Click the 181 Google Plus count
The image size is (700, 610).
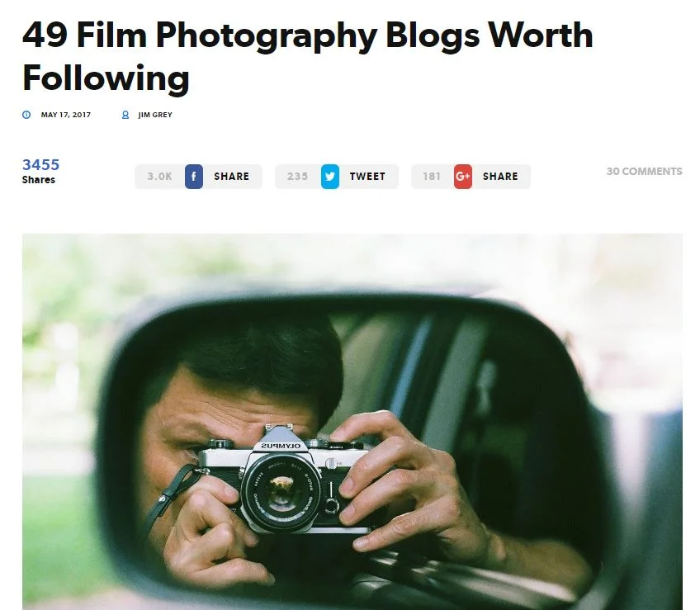coord(432,177)
